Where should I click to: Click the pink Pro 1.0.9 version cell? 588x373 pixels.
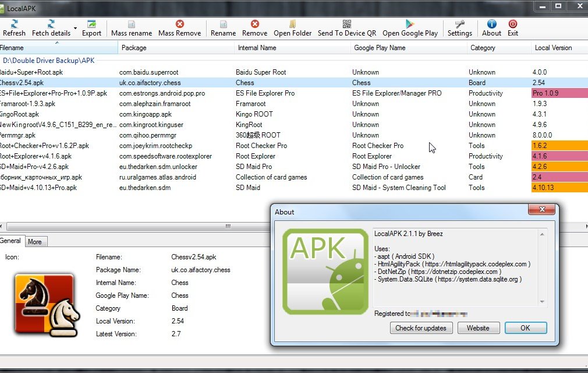coord(559,93)
